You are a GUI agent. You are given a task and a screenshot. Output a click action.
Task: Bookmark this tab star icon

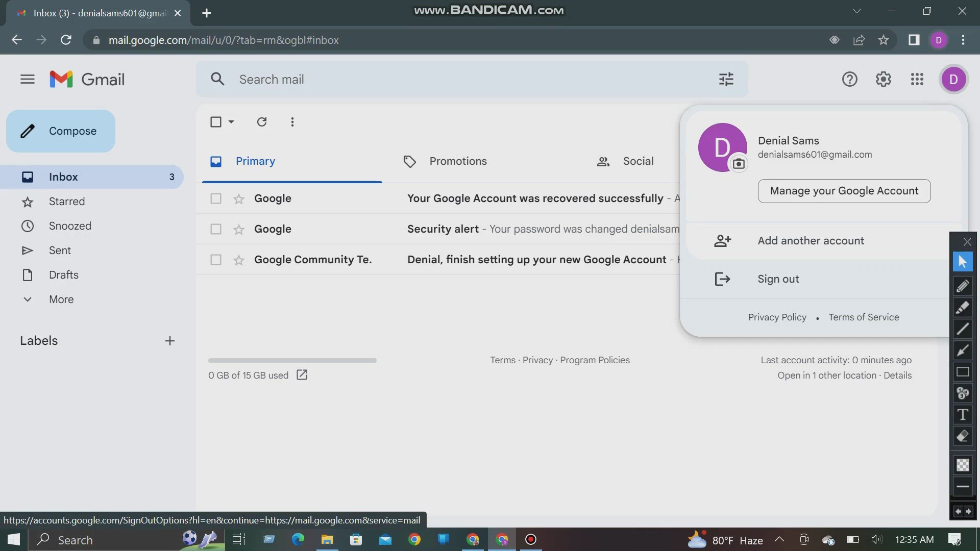pos(884,40)
